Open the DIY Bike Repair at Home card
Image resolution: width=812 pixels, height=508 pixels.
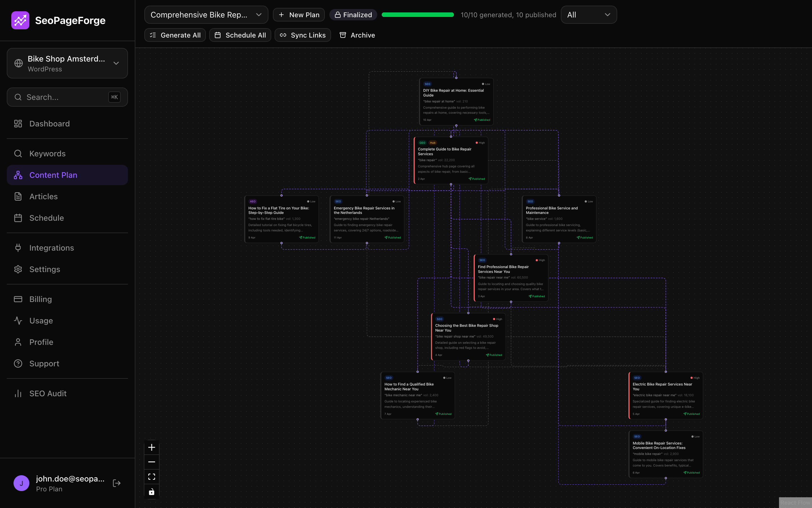[x=456, y=102]
